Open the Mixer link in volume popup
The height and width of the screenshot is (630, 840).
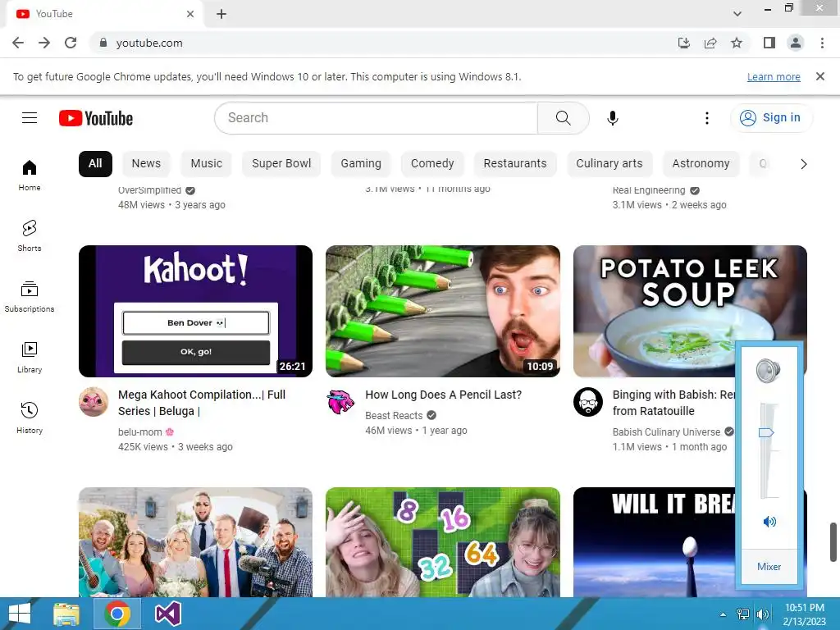769,567
